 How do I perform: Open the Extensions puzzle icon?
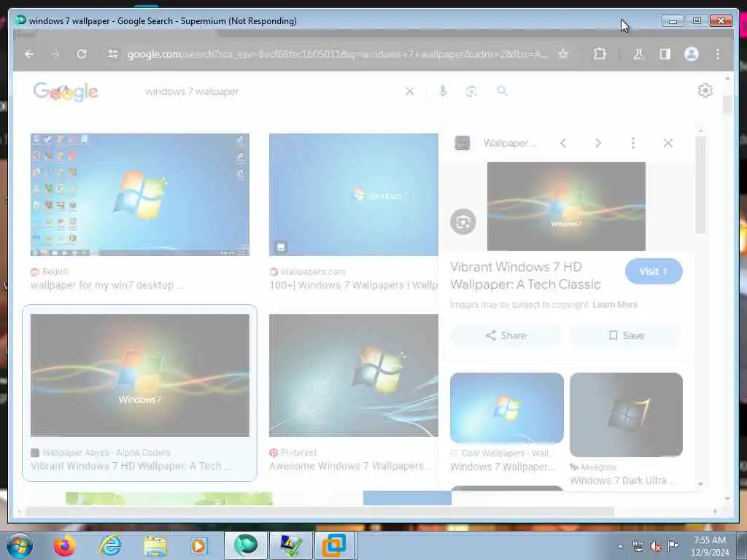[600, 54]
